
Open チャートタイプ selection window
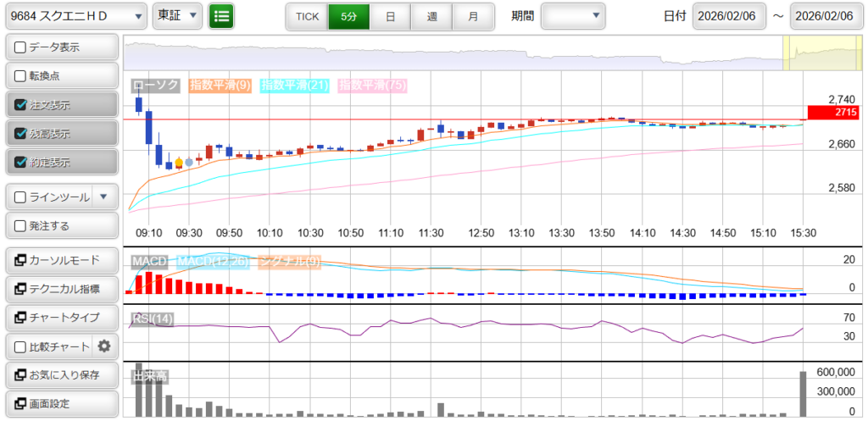(61, 318)
